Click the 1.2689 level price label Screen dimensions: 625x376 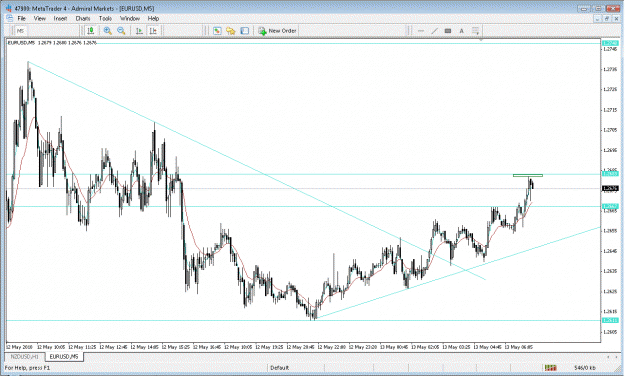pyautogui.click(x=610, y=174)
